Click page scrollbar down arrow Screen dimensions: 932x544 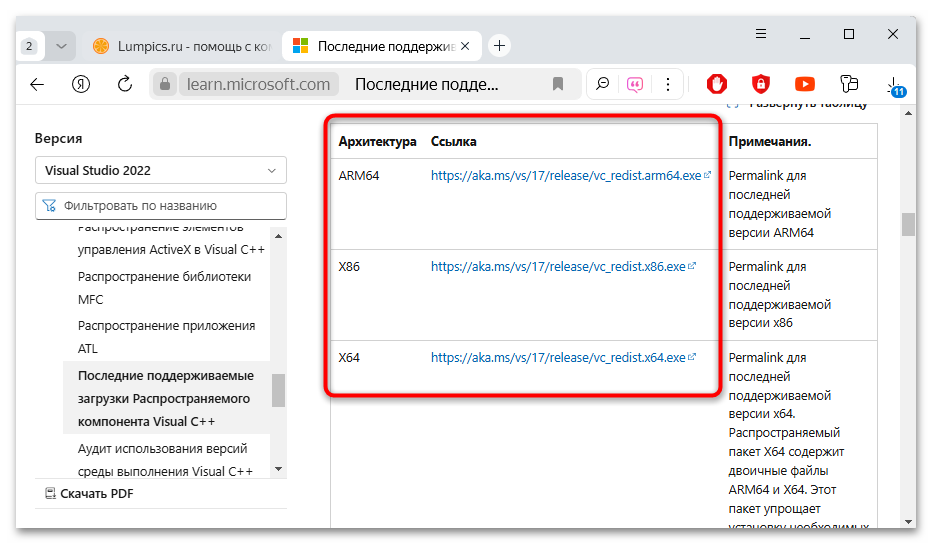[x=908, y=521]
